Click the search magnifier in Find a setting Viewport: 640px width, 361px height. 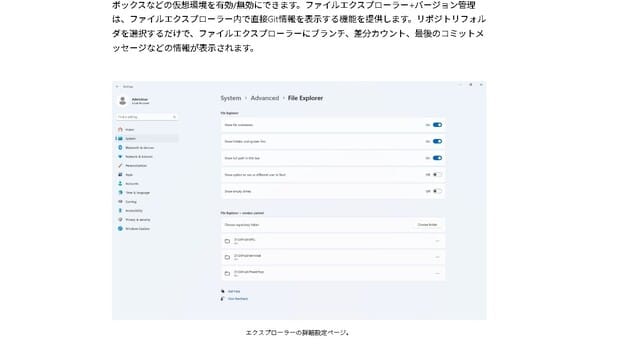pyautogui.click(x=174, y=117)
